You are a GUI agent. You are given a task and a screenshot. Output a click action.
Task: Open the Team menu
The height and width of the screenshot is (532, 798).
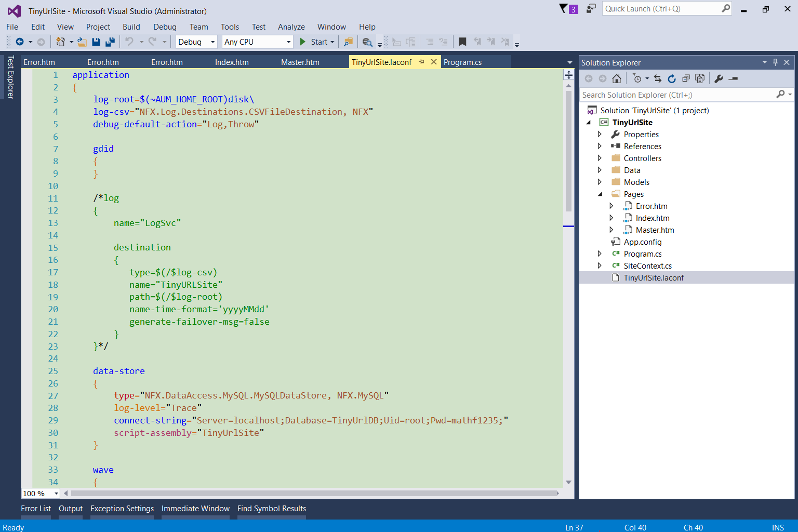pyautogui.click(x=198, y=27)
